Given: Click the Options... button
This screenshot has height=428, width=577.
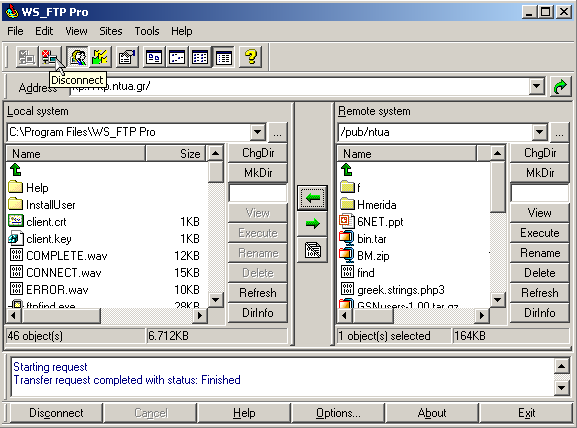Looking at the screenshot, I should (x=338, y=413).
